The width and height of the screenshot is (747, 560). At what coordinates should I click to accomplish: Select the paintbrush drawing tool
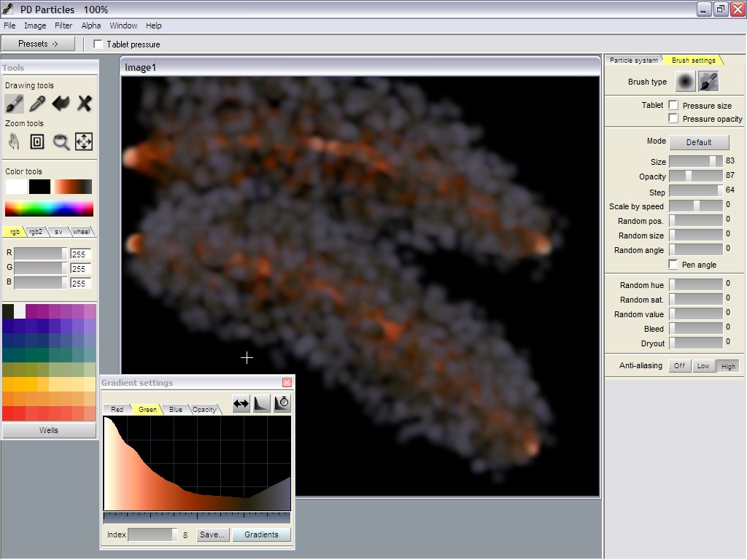(14, 104)
